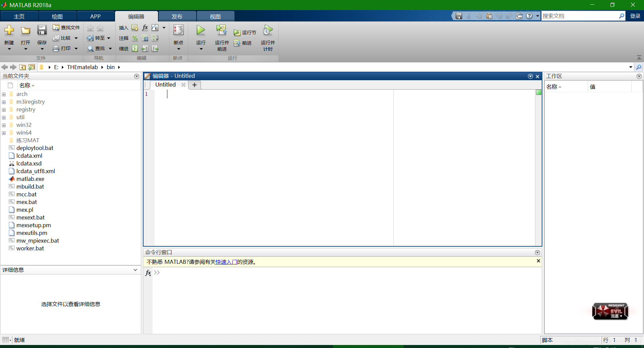Screen dimensions: 644x348
Task: Click the fx insert function icon
Action: point(145,28)
